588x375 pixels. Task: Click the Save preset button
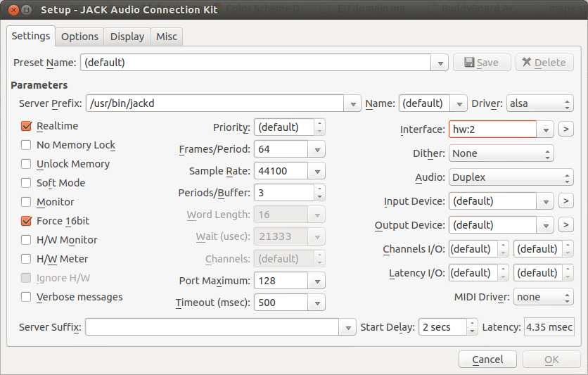point(482,62)
